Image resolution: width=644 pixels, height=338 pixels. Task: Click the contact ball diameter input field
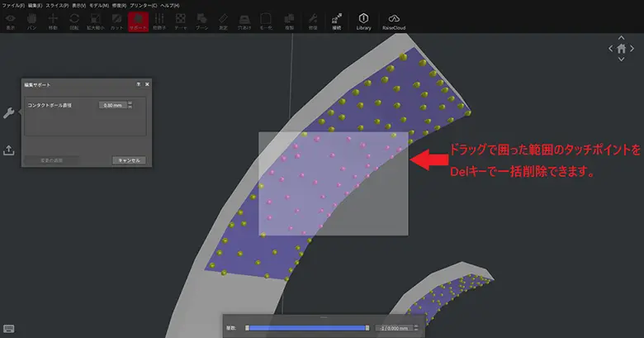tap(112, 105)
